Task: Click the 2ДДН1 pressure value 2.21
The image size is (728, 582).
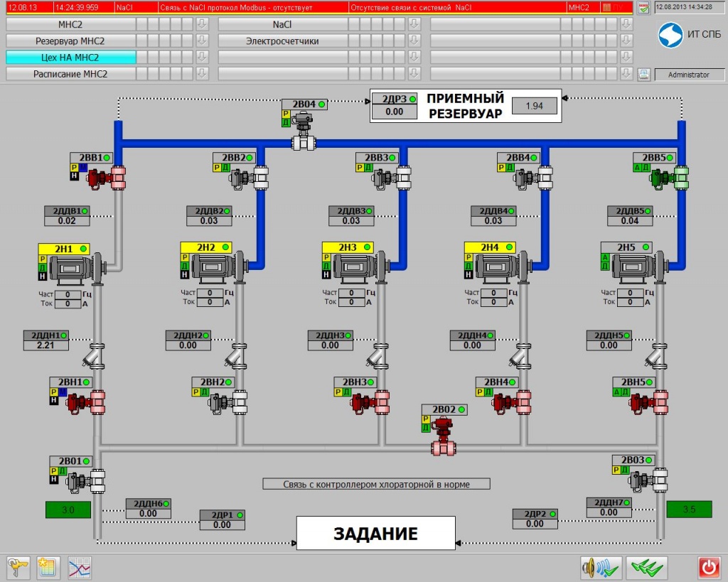Action: 46,345
